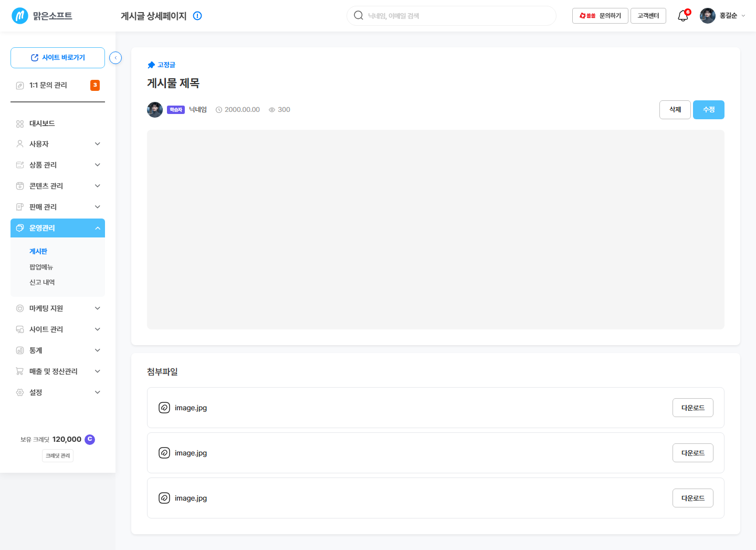Click the 사이트 바로가기 button
Image resolution: width=756 pixels, height=550 pixels.
click(58, 58)
